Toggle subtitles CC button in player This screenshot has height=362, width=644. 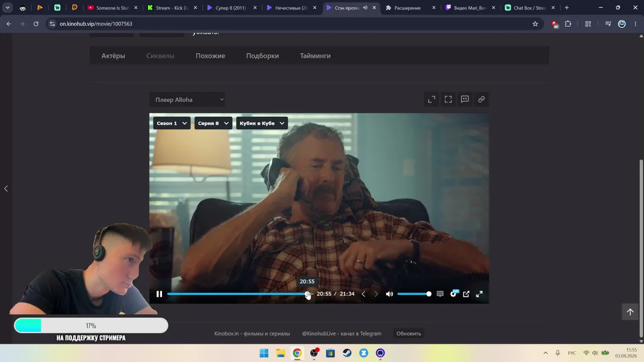[x=440, y=294]
